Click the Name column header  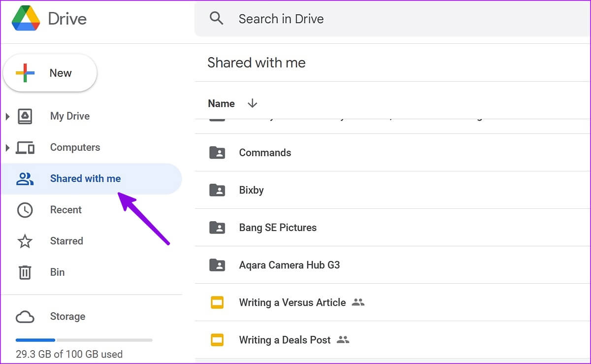tap(221, 103)
